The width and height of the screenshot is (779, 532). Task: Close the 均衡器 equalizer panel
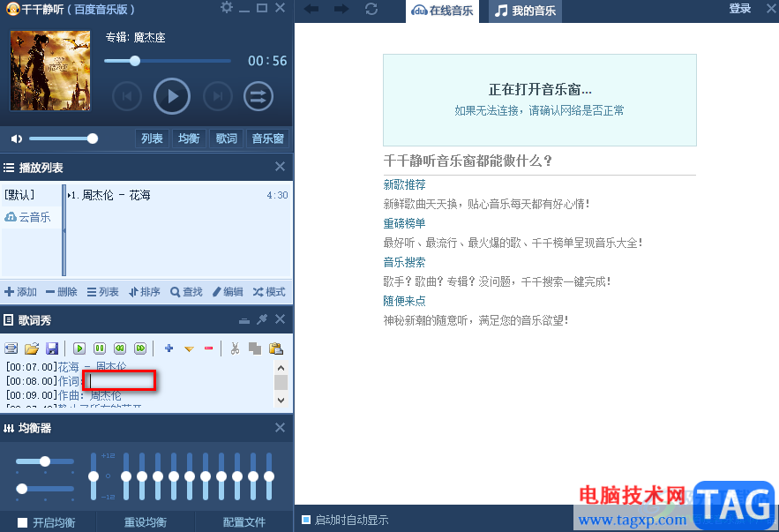(x=281, y=428)
